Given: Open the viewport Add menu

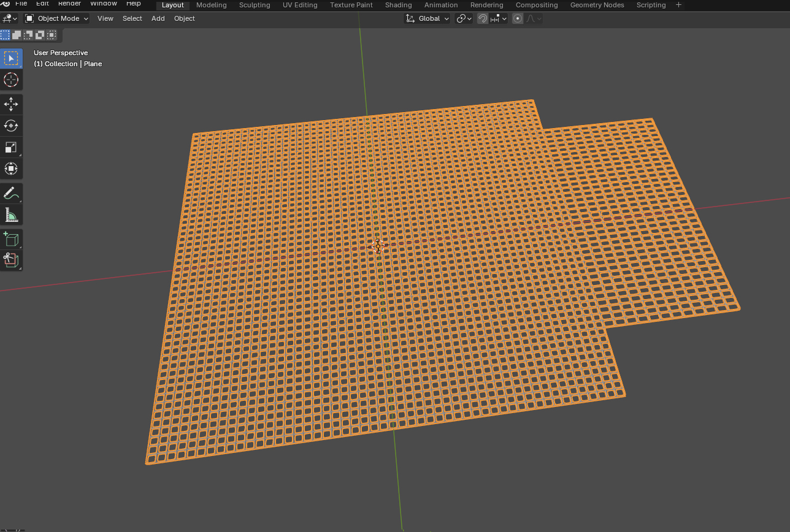Looking at the screenshot, I should pyautogui.click(x=158, y=18).
